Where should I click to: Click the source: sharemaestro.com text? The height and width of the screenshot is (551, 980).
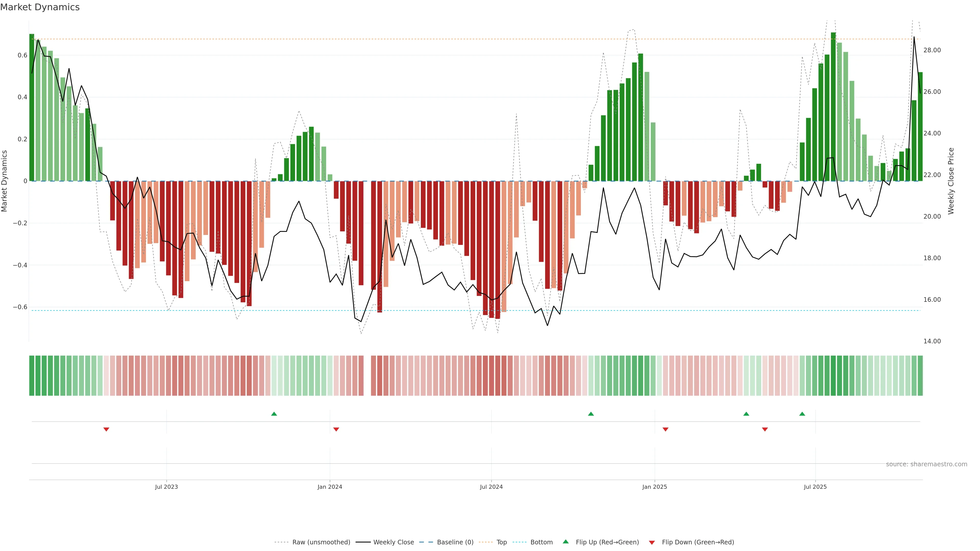point(926,464)
